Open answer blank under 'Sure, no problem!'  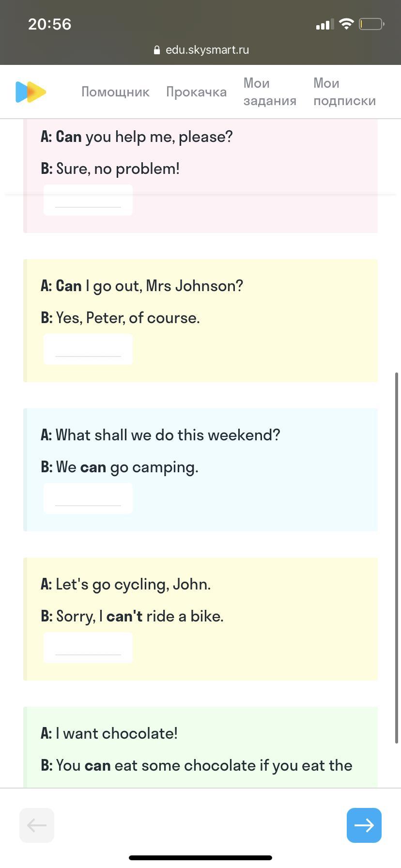click(x=88, y=200)
